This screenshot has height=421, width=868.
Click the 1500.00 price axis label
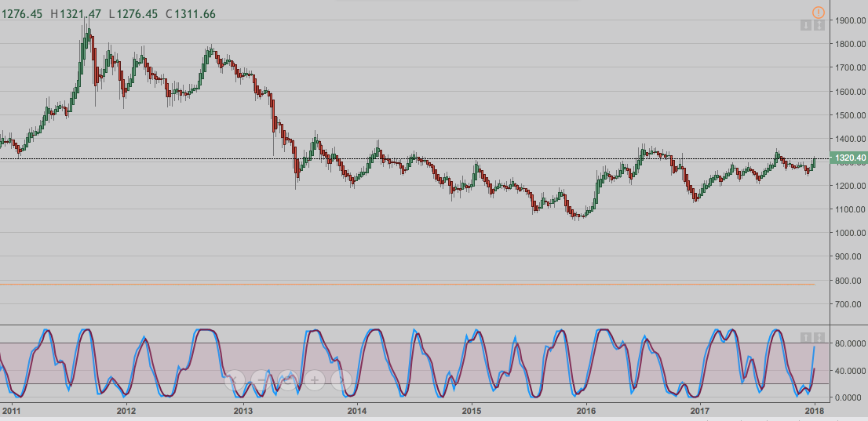pos(851,115)
